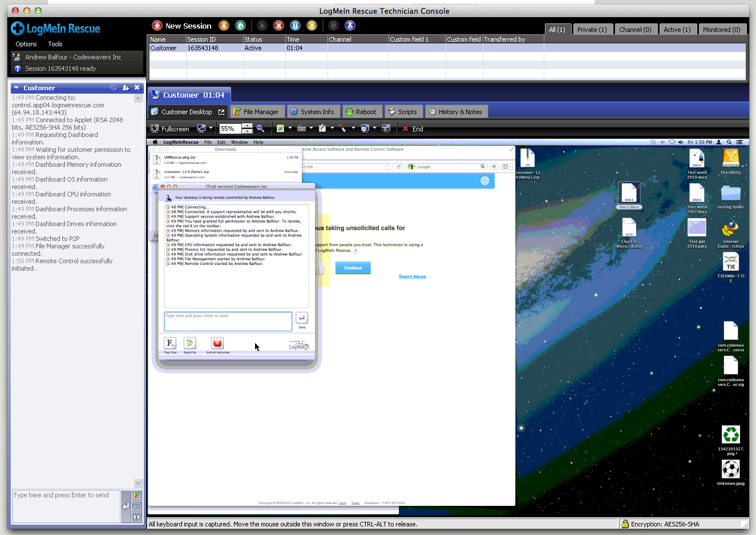Click the display settings monitor icon

tap(201, 128)
